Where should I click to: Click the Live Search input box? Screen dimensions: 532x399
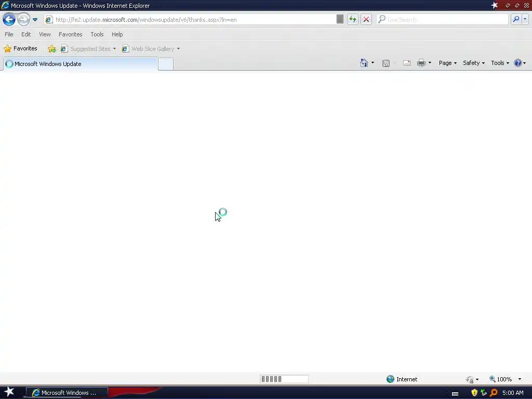[x=442, y=20]
